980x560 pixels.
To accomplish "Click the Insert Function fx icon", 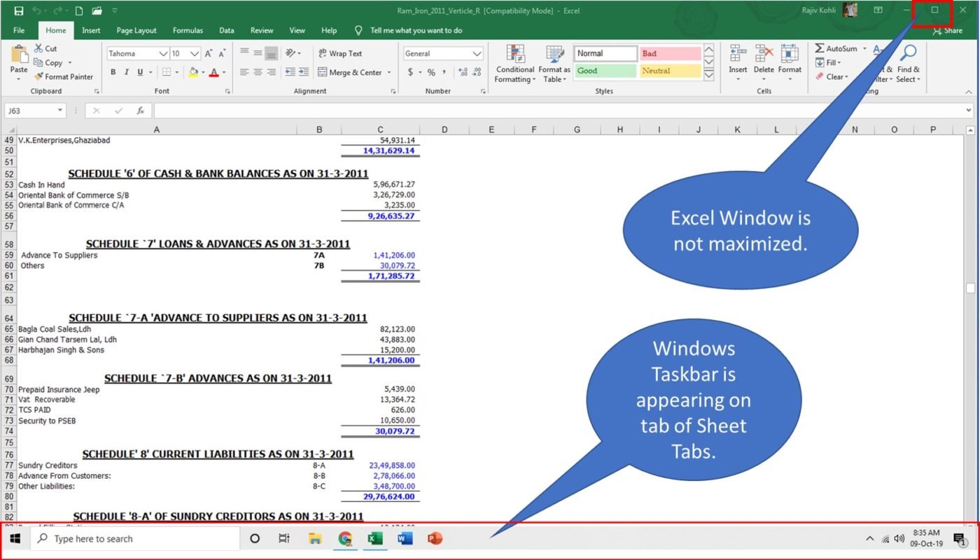I will point(140,111).
